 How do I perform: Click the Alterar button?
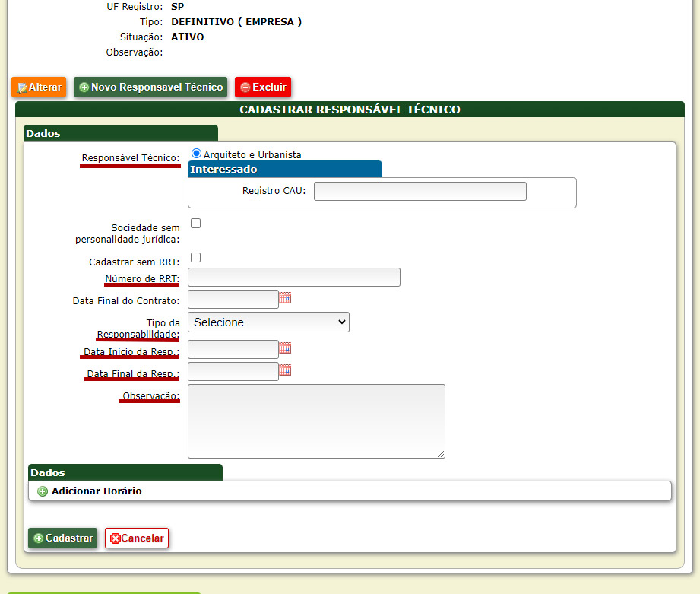(39, 87)
